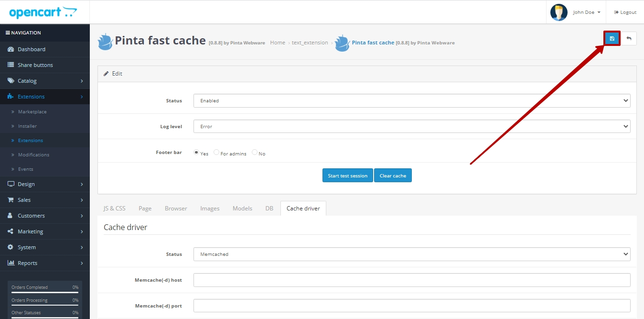This screenshot has height=319, width=644.
Task: Click the back arrow (cancel) button
Action: pos(629,39)
